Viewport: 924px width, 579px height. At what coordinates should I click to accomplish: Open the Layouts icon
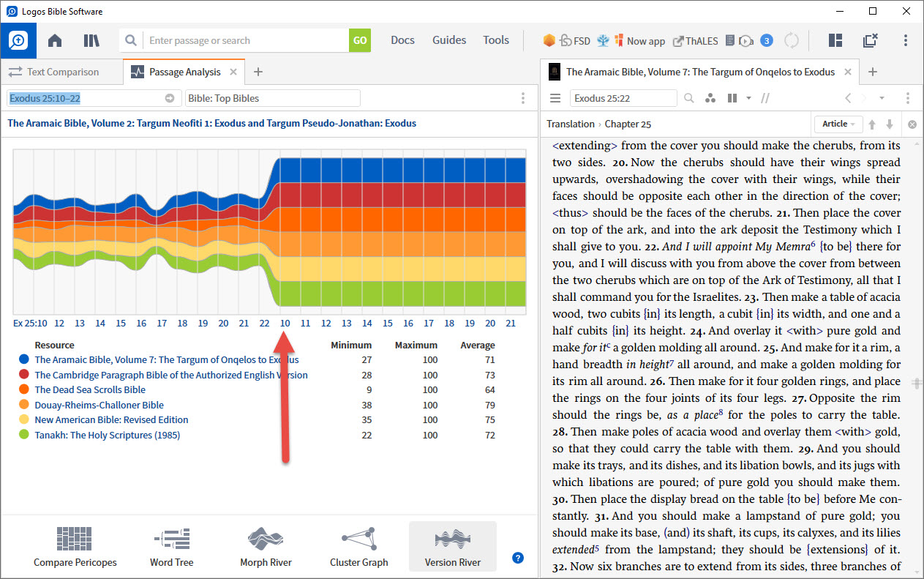tap(835, 41)
